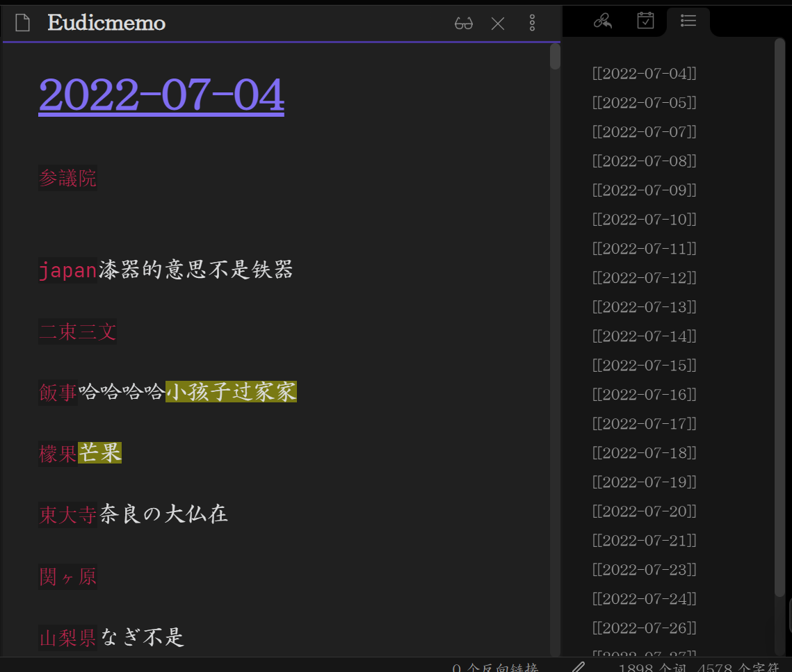This screenshot has width=792, height=672.
Task: Select [[2022-07-26]] outline entry
Action: click(x=644, y=628)
